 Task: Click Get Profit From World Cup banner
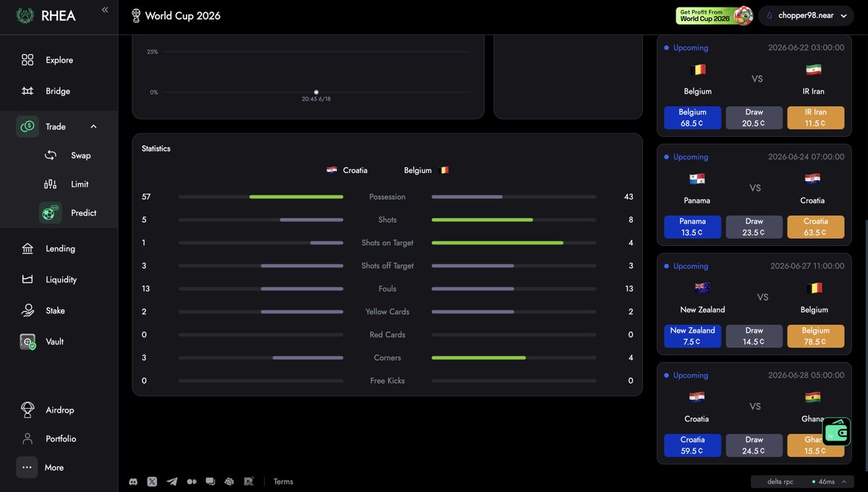pos(715,16)
